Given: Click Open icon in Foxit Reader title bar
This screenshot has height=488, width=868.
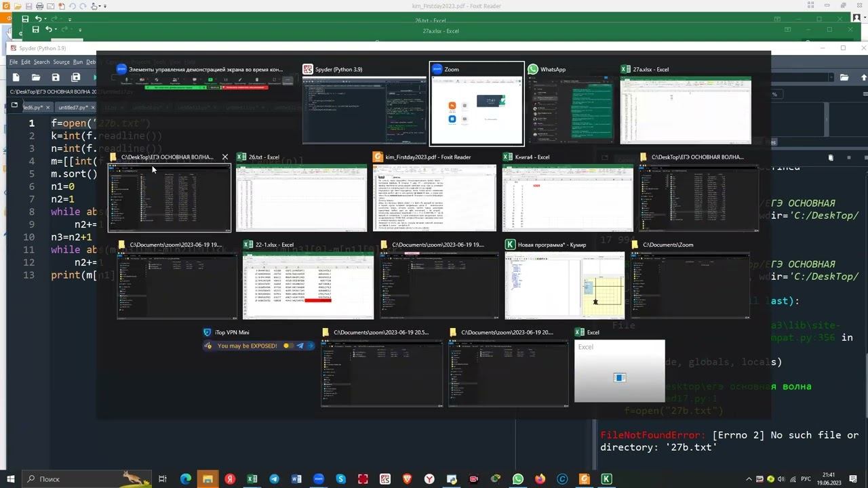Looking at the screenshot, I should tap(18, 6).
